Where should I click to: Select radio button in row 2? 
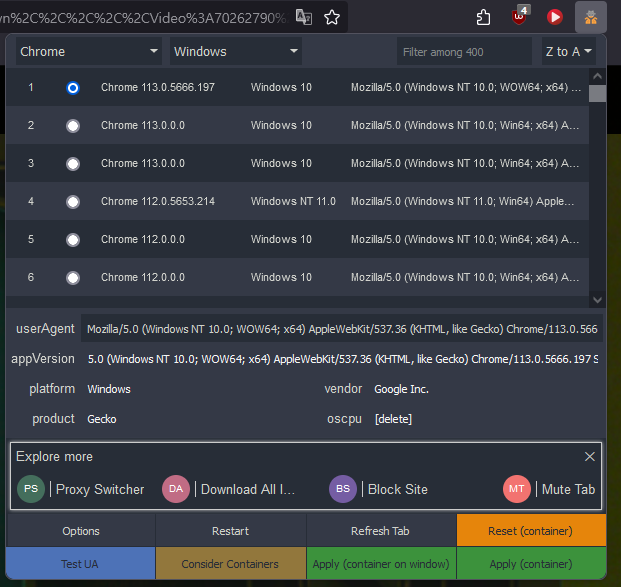coord(73,126)
